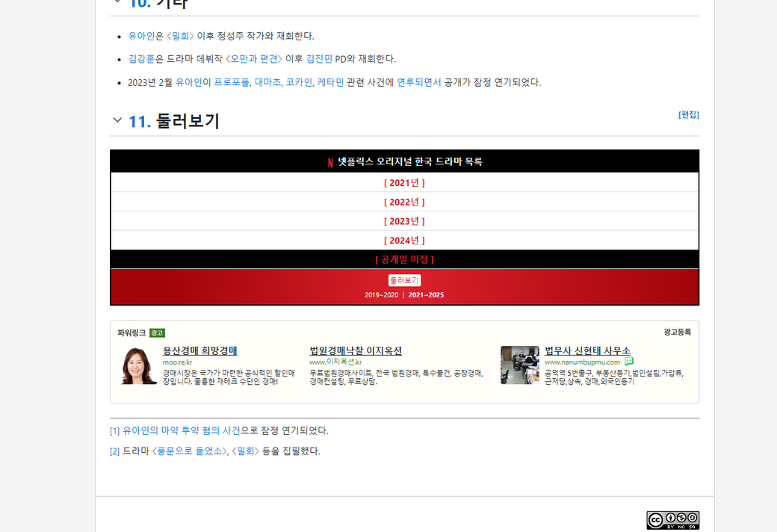Click the woman's photo ad thumbnail
Image resolution: width=777 pixels, height=532 pixels.
pos(139,365)
